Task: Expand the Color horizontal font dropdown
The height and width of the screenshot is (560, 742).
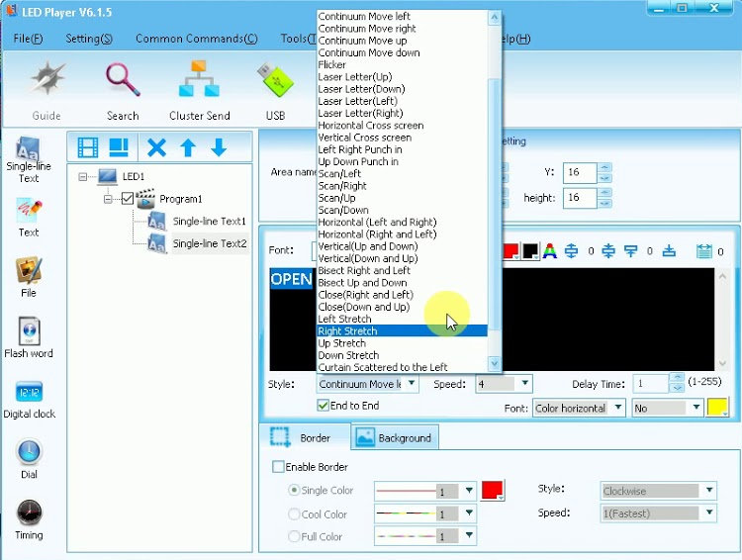Action: point(617,408)
